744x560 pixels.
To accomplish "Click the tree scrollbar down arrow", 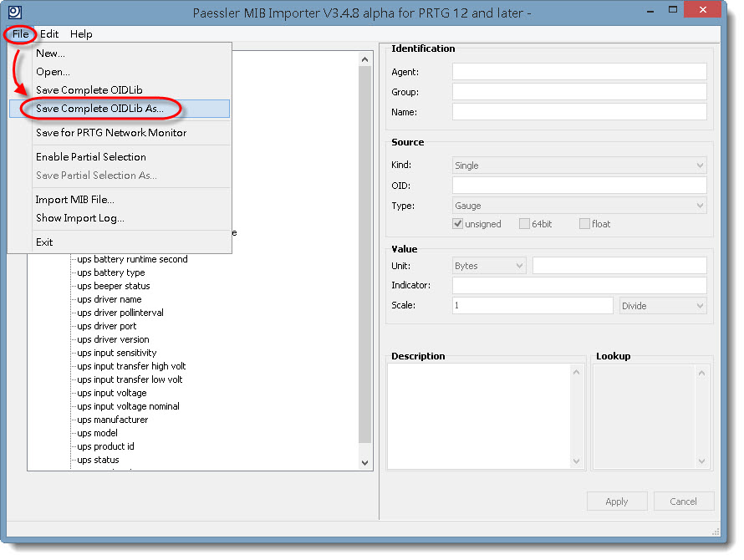I will pyautogui.click(x=364, y=463).
